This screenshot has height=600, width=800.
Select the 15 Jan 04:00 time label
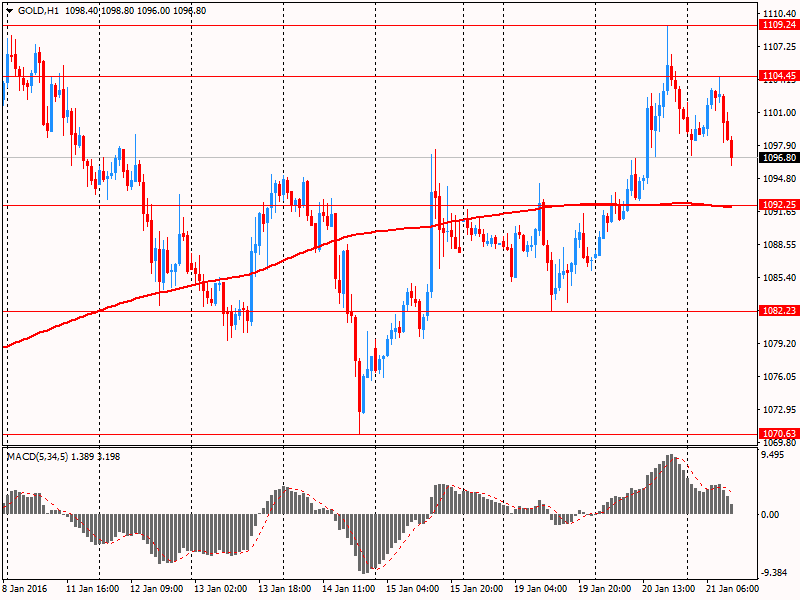point(412,588)
